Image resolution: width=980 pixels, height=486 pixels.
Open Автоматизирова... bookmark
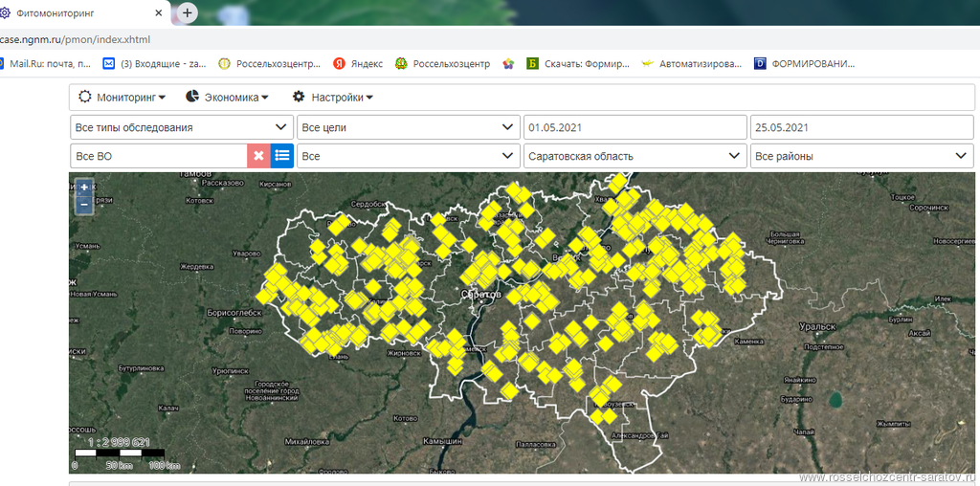pyautogui.click(x=692, y=63)
